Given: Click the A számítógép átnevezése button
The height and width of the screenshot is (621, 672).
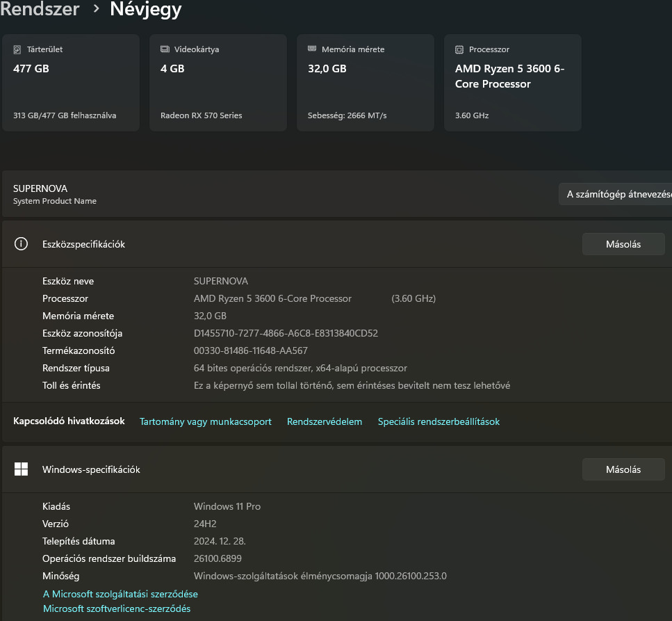Looking at the screenshot, I should point(617,194).
